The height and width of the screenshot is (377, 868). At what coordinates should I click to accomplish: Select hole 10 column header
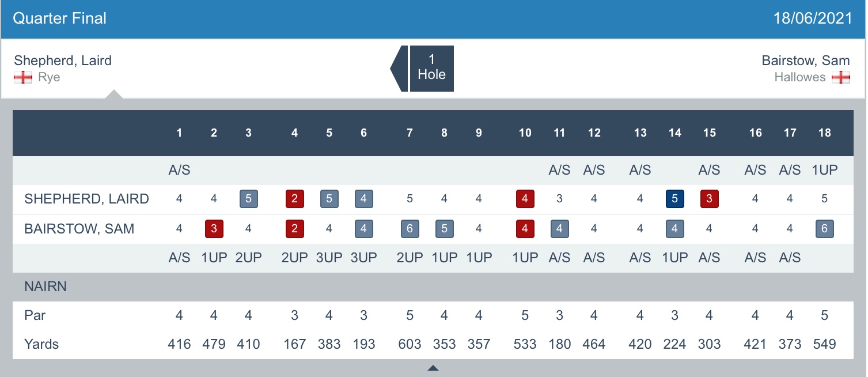click(525, 133)
